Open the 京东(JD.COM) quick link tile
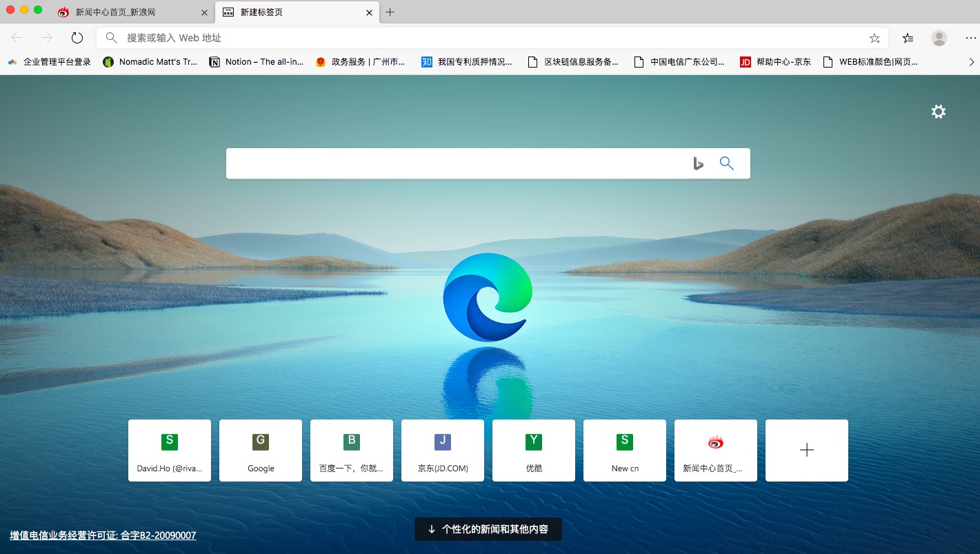Image resolution: width=980 pixels, height=554 pixels. coord(443,450)
